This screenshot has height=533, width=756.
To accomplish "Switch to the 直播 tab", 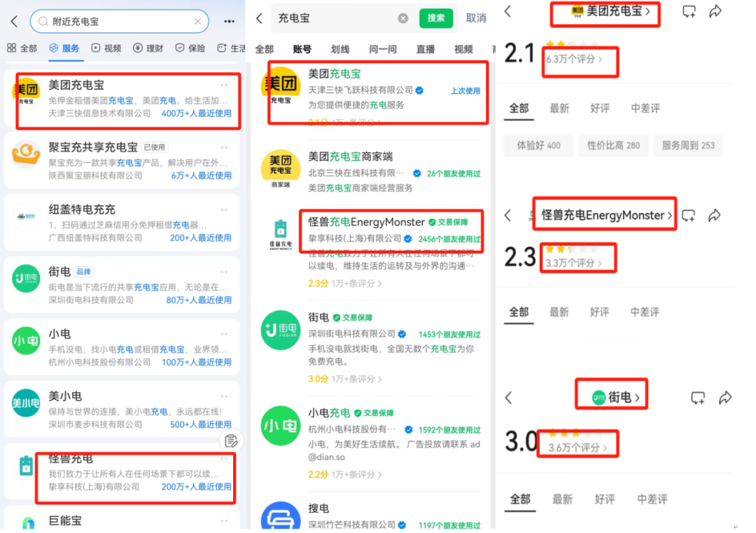I will pyautogui.click(x=425, y=49).
